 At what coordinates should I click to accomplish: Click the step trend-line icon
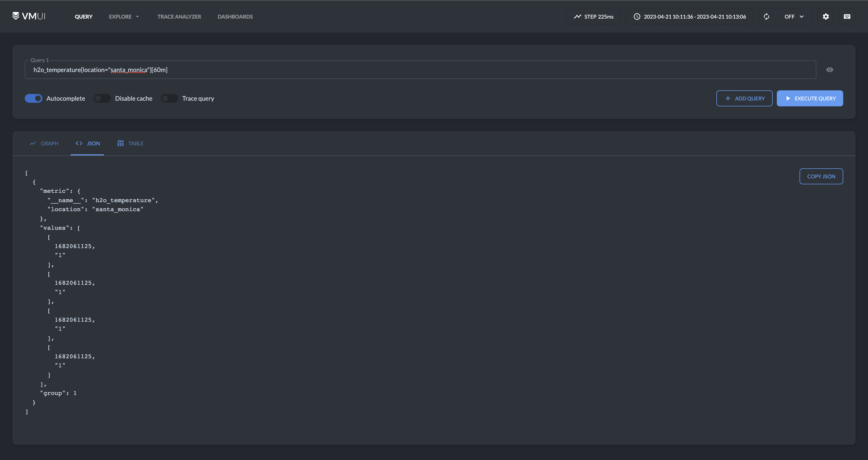click(x=578, y=17)
